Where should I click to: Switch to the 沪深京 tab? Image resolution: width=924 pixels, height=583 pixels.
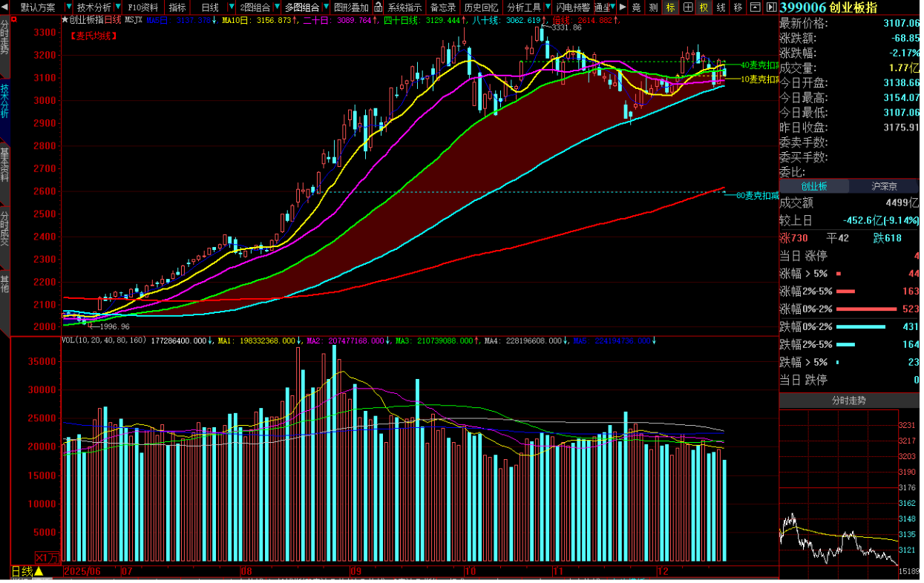coord(884,186)
